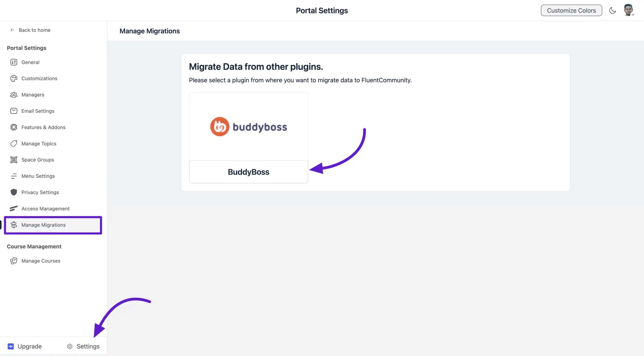Click the Portal Settings header title

pyautogui.click(x=322, y=10)
